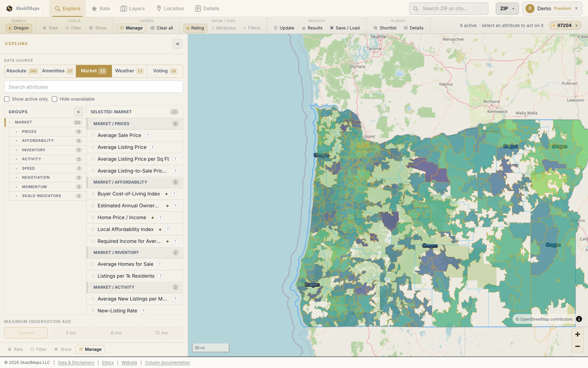Zoom in the map with plus button
Screen dimensions: 588x368
tap(577, 334)
